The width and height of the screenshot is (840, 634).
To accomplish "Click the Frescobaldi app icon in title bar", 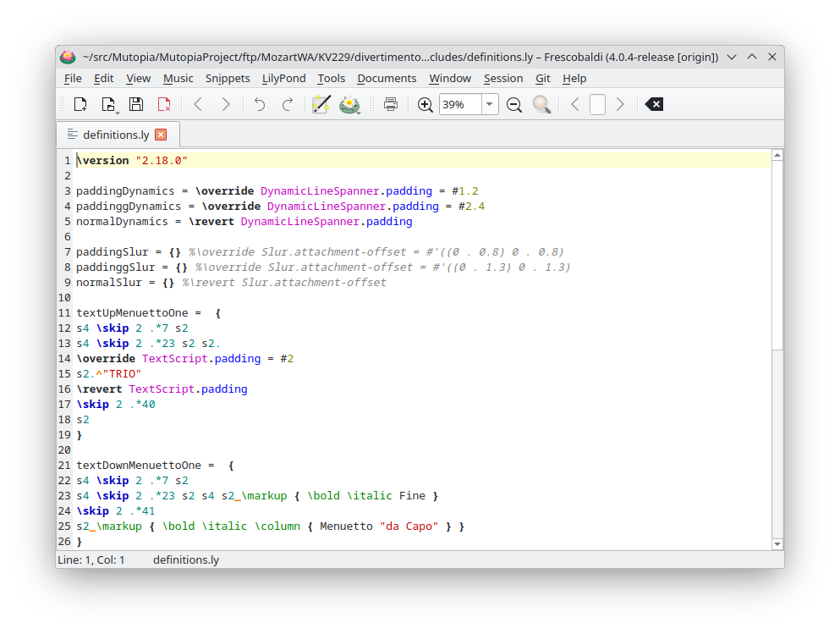I will tap(68, 57).
